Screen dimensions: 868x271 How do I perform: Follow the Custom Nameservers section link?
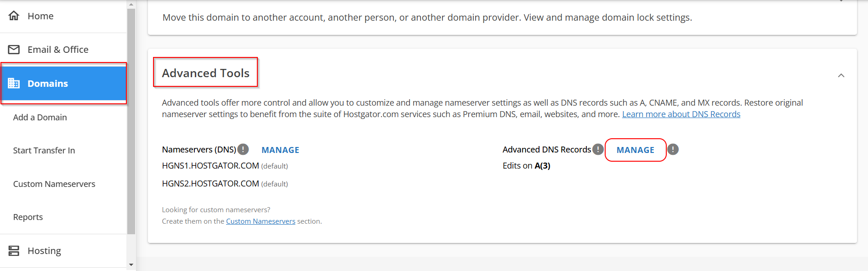tap(261, 221)
